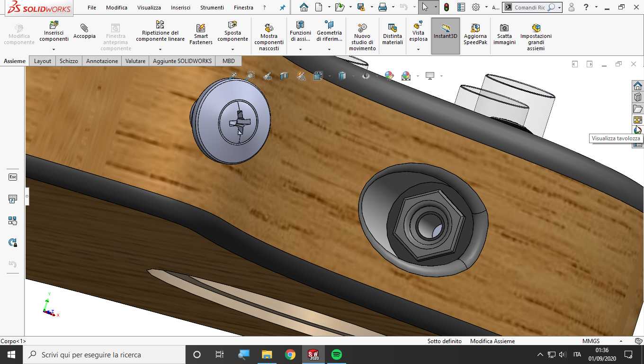Toggle the Instant3D button
Image resolution: width=644 pixels, height=364 pixels.
pos(445,36)
